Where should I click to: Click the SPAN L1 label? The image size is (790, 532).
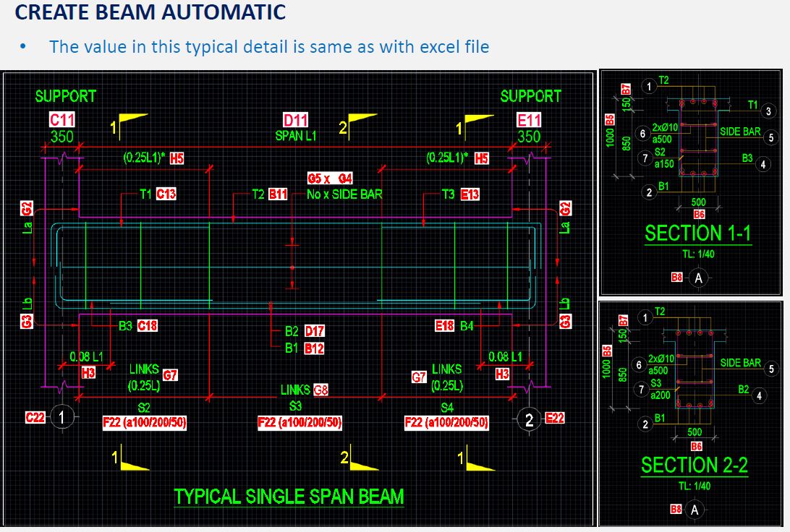pyautogui.click(x=296, y=136)
